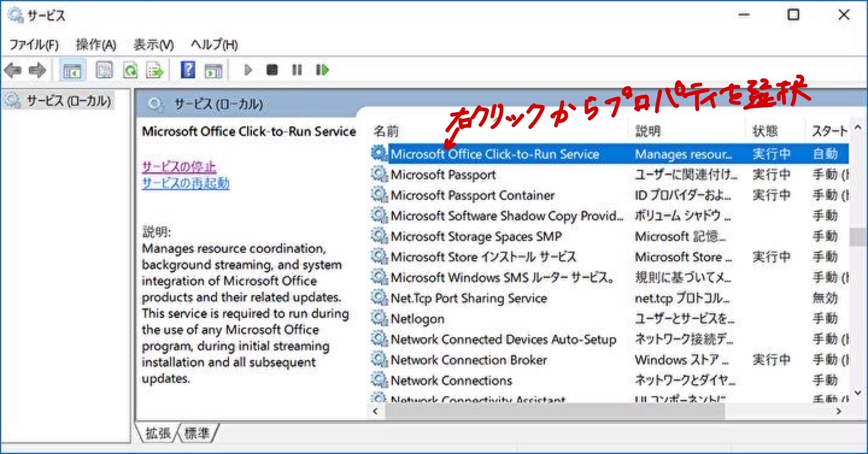Toggle the console tree show/hide icon
868x454 pixels.
72,70
